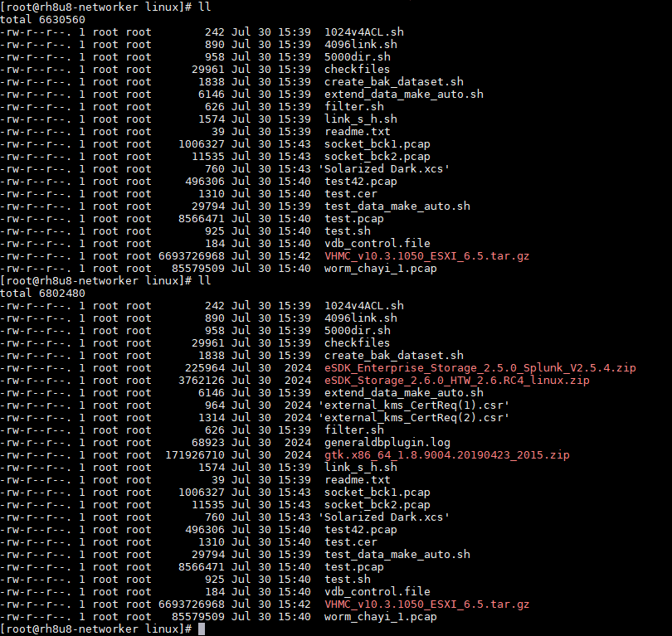Click the terminal cursor at final prompt
The width and height of the screenshot is (672, 636).
tap(202, 629)
